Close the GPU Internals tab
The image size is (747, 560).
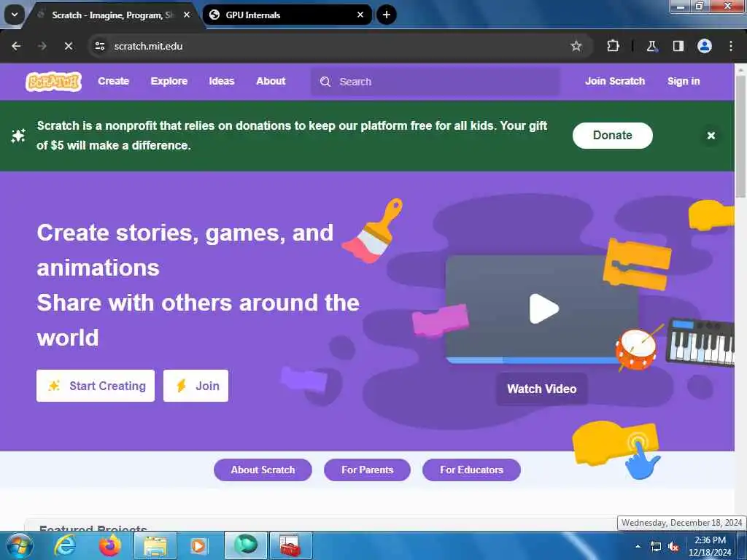[x=360, y=15]
